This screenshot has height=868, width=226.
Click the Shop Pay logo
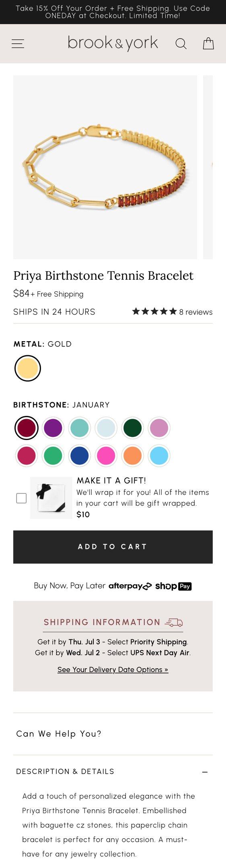pyautogui.click(x=173, y=586)
